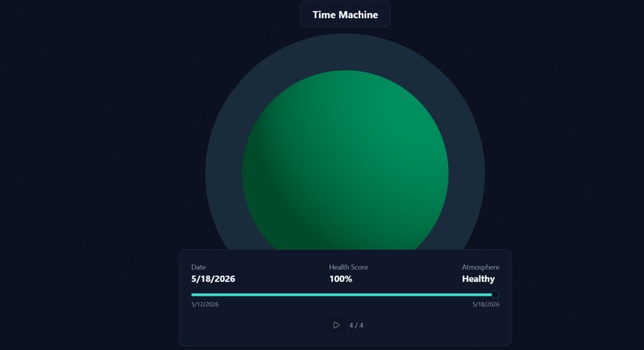
Task: Click the 5/18/2026 end date label under slider
Action: point(486,304)
